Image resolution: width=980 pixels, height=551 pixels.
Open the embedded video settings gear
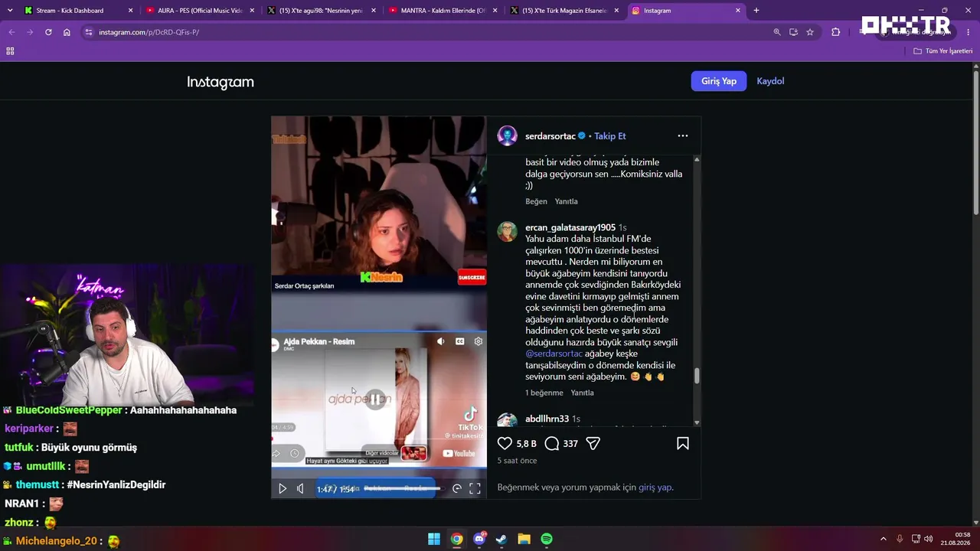pos(479,341)
